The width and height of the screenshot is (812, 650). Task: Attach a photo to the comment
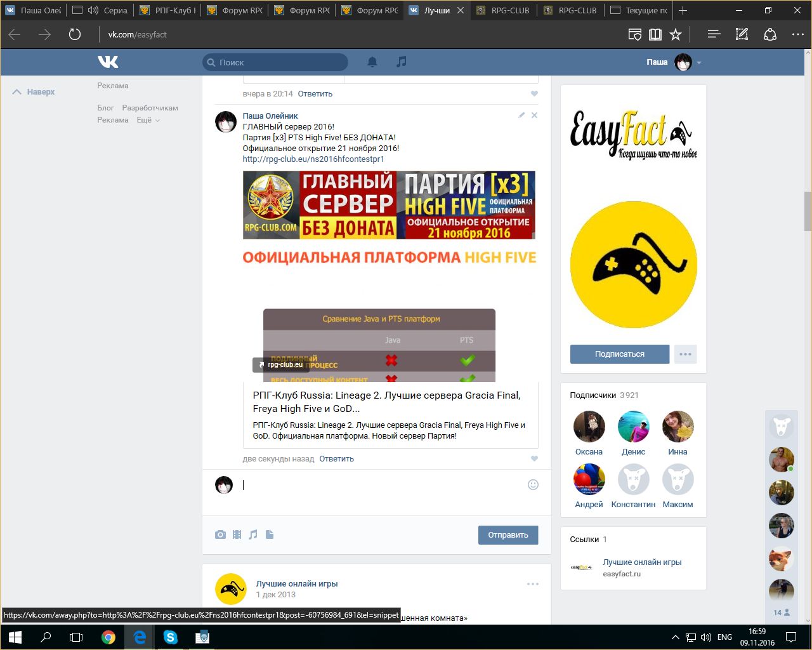(x=220, y=534)
